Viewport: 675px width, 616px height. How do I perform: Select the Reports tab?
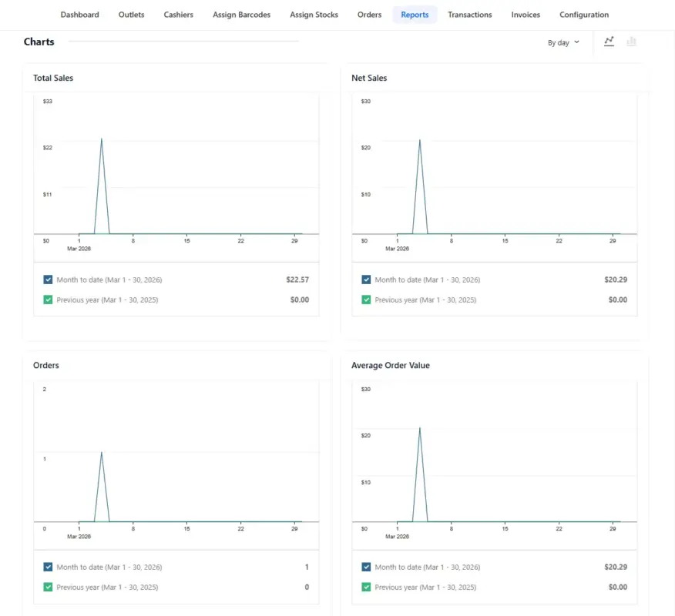click(x=415, y=15)
